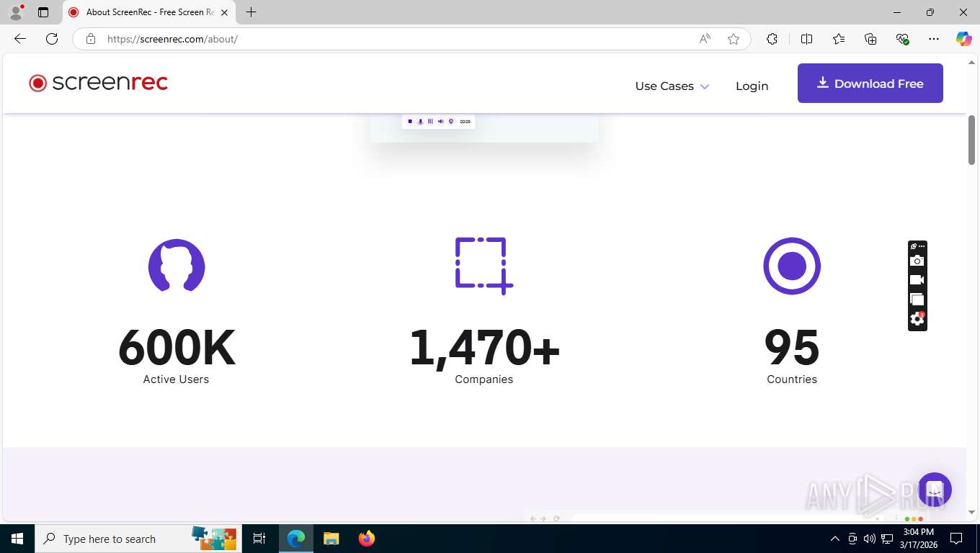Open a new browser tab

pos(251,12)
